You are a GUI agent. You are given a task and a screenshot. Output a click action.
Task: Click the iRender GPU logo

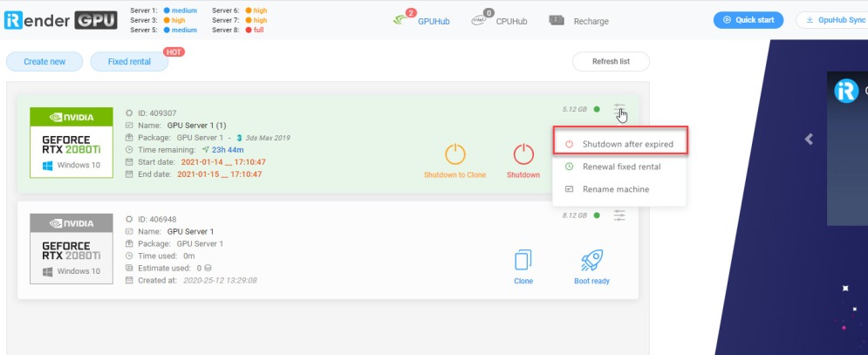click(x=61, y=21)
